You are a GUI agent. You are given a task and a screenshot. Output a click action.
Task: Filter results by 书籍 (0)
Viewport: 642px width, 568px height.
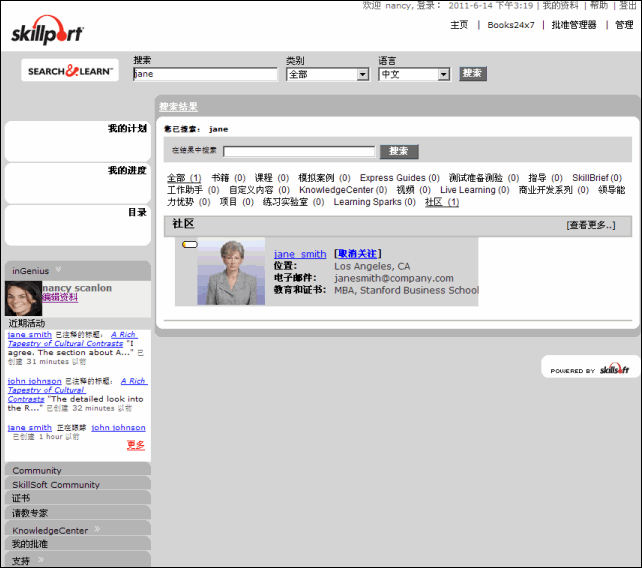[x=228, y=178]
